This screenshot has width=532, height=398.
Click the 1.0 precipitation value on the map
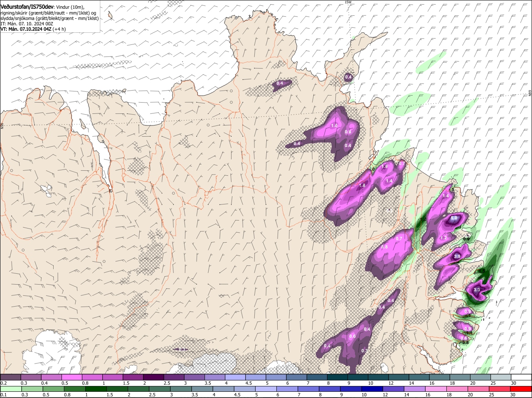coord(334,125)
